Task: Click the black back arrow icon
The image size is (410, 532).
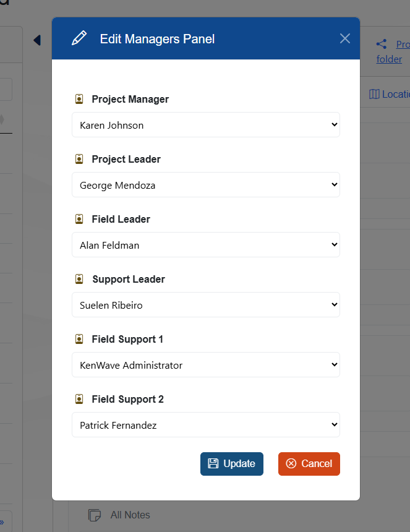Action: 36,40
